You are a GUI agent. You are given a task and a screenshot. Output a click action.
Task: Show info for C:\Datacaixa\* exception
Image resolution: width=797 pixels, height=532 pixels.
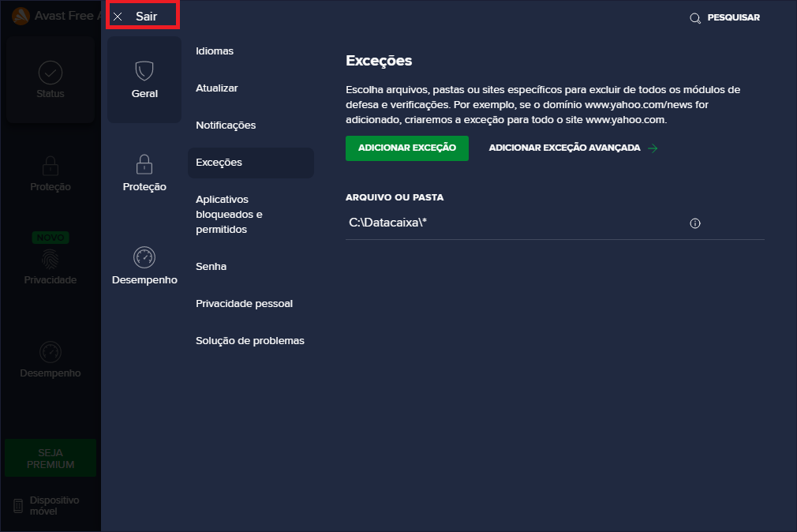695,223
